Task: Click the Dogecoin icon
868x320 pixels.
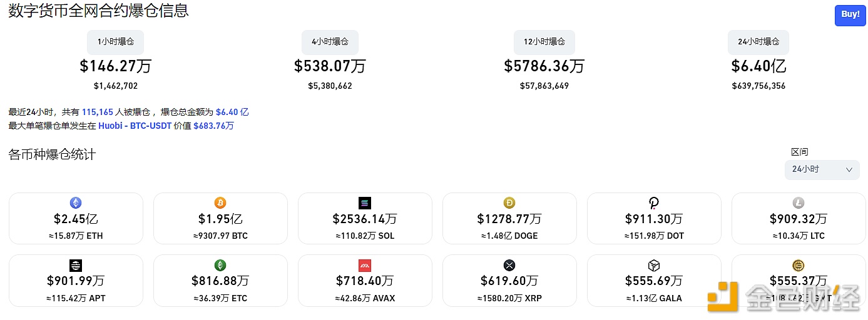Action: [509, 202]
